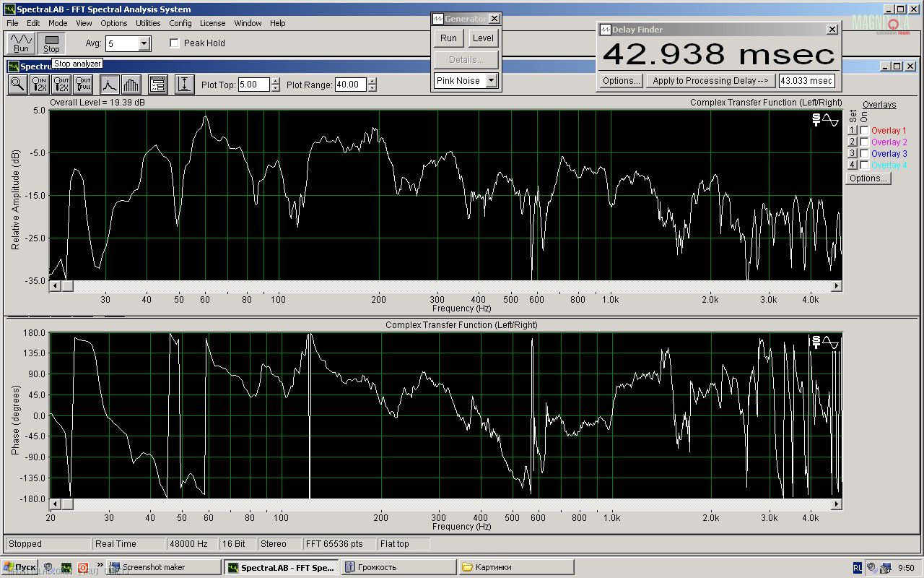
Task: Click the sine wave icon on phase plot
Action: [x=831, y=342]
